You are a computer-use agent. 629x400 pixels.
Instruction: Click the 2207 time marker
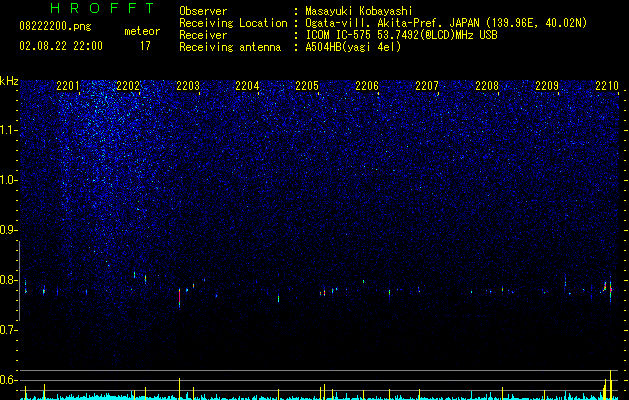coord(427,86)
